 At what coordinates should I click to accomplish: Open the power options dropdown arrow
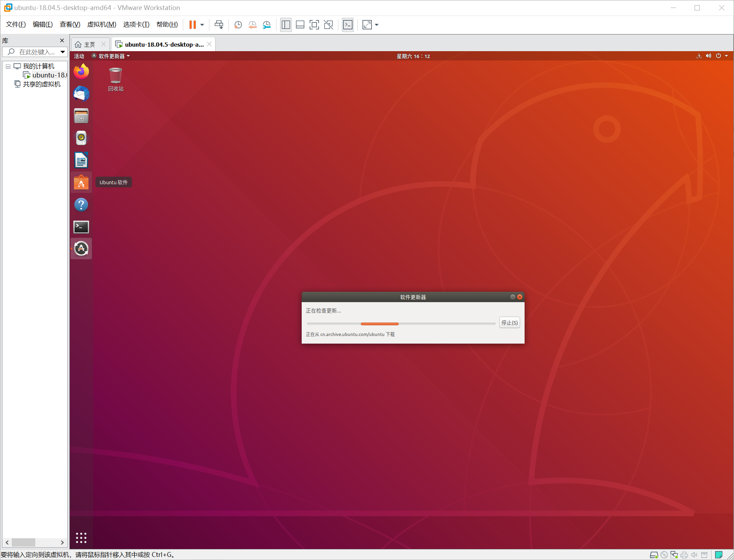pos(202,25)
